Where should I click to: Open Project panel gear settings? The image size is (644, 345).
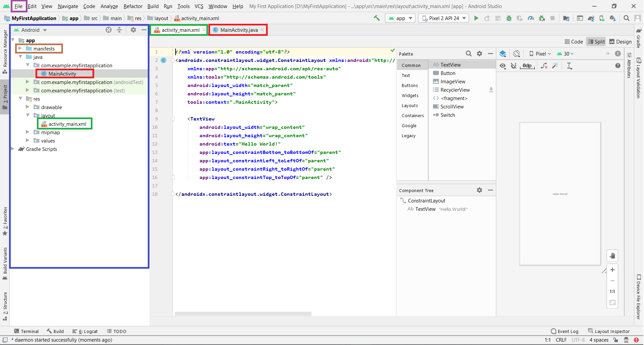coord(133,30)
